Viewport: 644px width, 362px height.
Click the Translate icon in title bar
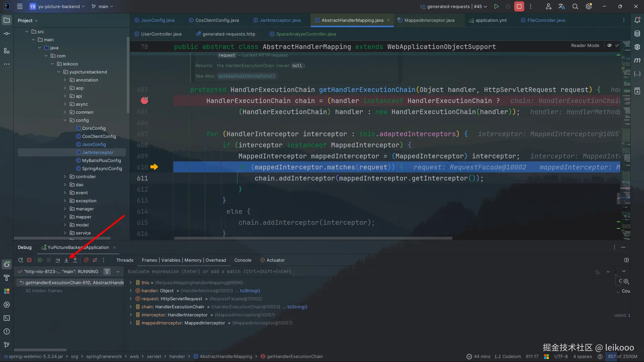click(x=562, y=6)
